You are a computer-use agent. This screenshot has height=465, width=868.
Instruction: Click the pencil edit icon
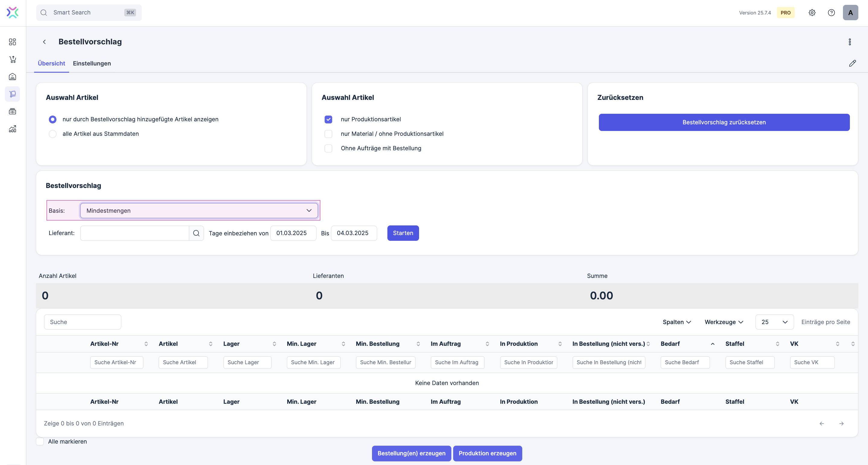click(852, 63)
